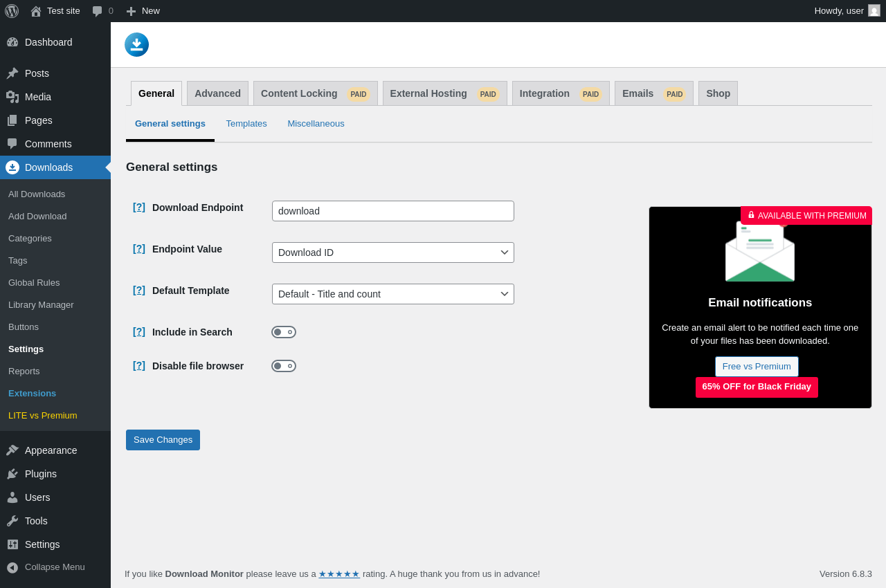Toggle the Disable file browser switch

(x=284, y=366)
